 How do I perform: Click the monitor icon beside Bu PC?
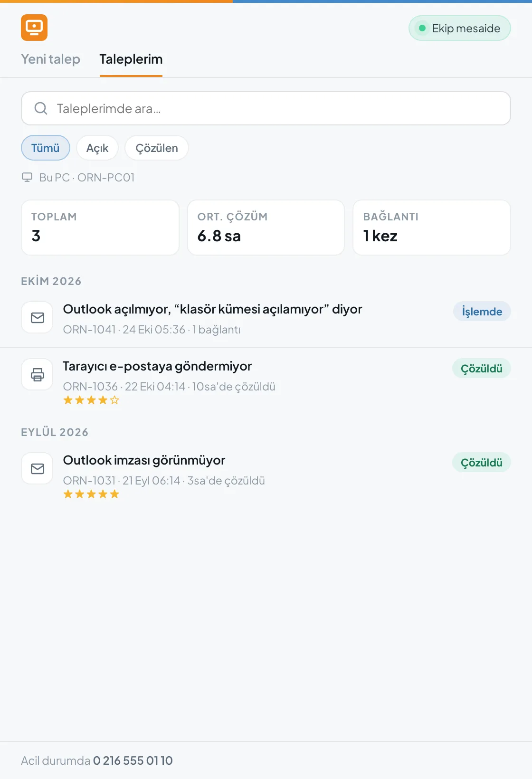coord(27,177)
